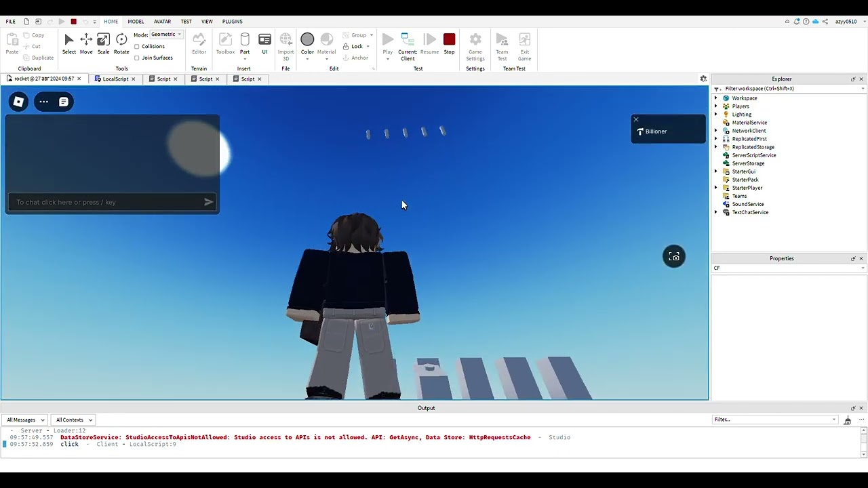
Task: Open the PLUGINS ribbon tab
Action: pos(232,22)
